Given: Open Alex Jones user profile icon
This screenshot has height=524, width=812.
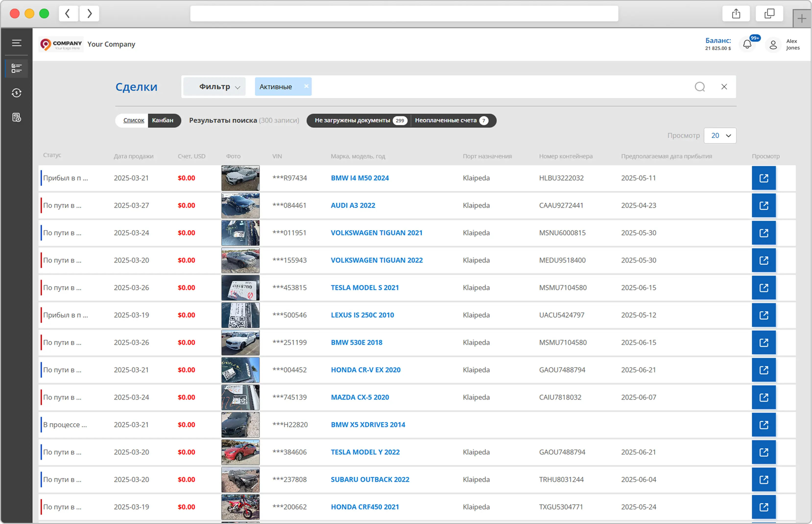Looking at the screenshot, I should click(773, 45).
